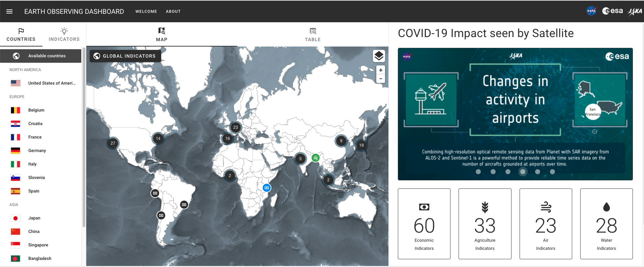The image size is (644, 267).
Task: Select Germany in country list
Action: [x=40, y=151]
